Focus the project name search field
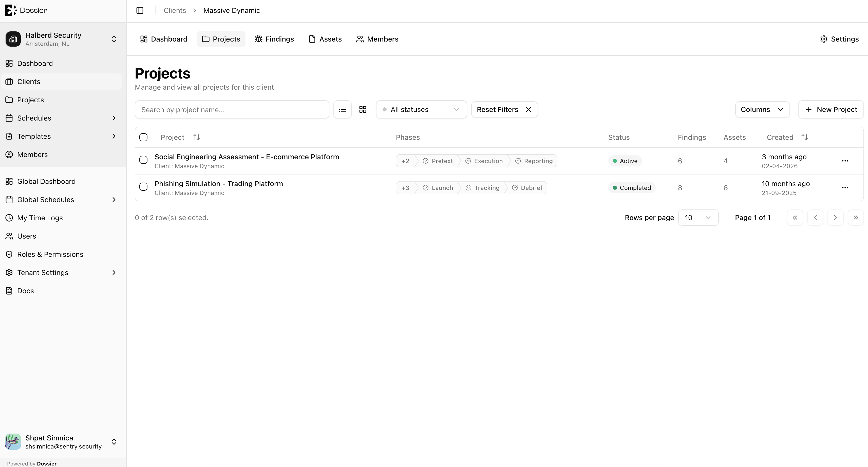Image resolution: width=868 pixels, height=467 pixels. [232, 109]
